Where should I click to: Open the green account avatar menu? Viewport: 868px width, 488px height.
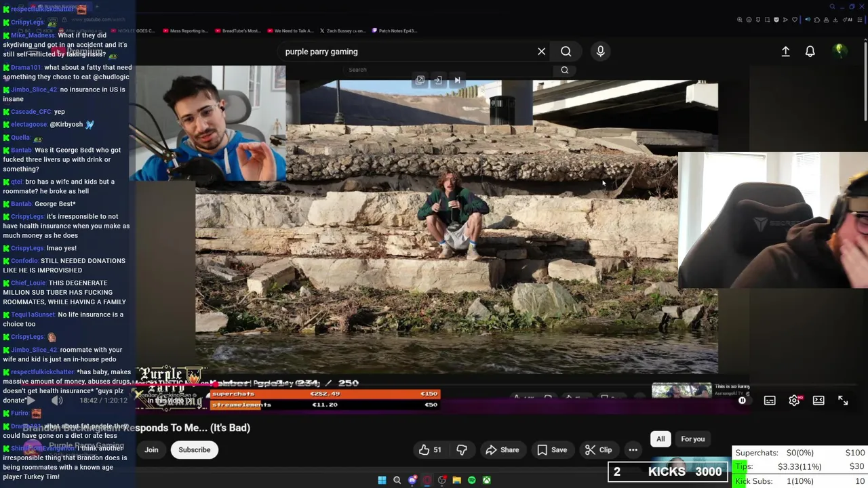pos(839,51)
